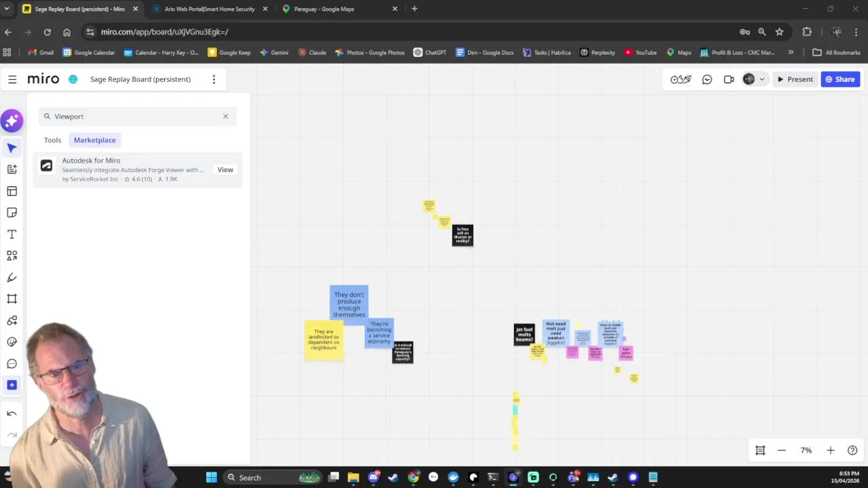
Task: Open the Miro AI sparkle tool
Action: 12,121
